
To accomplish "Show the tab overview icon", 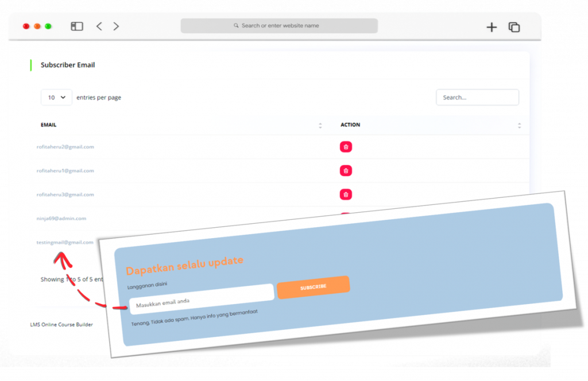I will click(514, 27).
